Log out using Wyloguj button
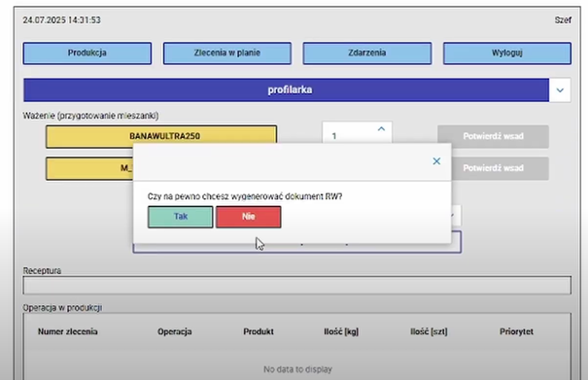This screenshot has width=588, height=380. point(507,53)
